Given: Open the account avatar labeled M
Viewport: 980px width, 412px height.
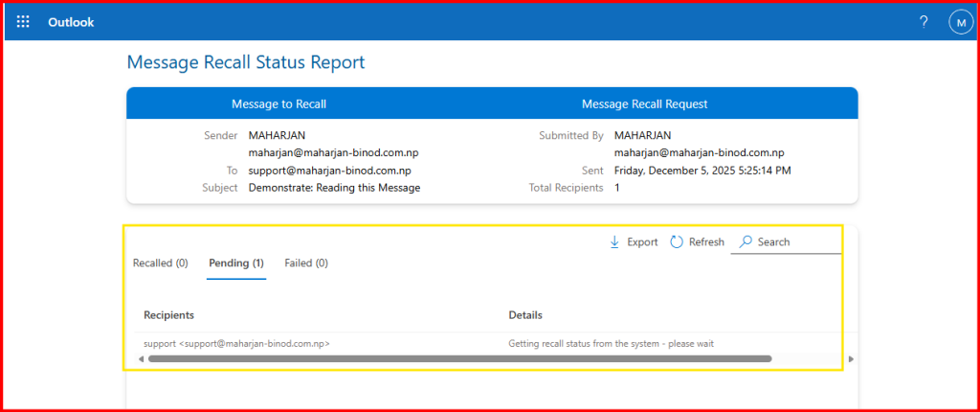Looking at the screenshot, I should click(960, 22).
